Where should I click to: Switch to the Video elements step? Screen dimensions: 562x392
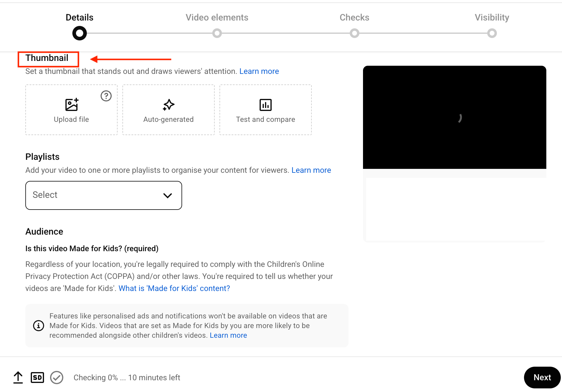(217, 33)
